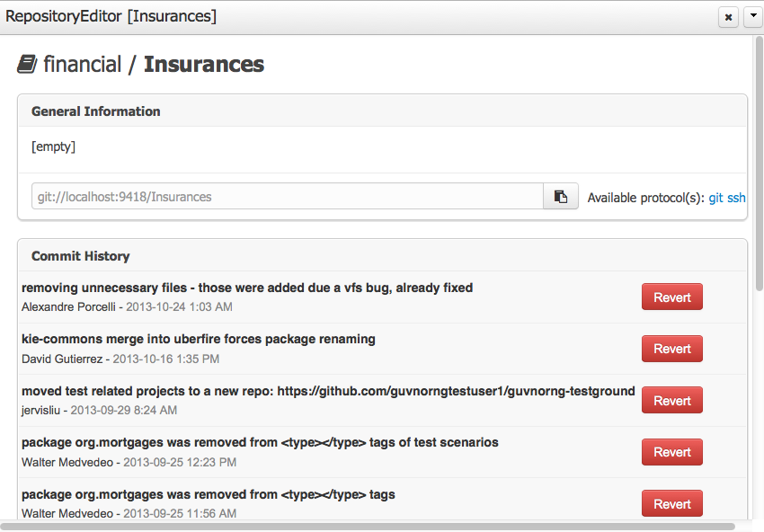764x532 pixels.
Task: Click the git://localhost:9418/Insurances URL field
Action: pyautogui.click(x=287, y=197)
